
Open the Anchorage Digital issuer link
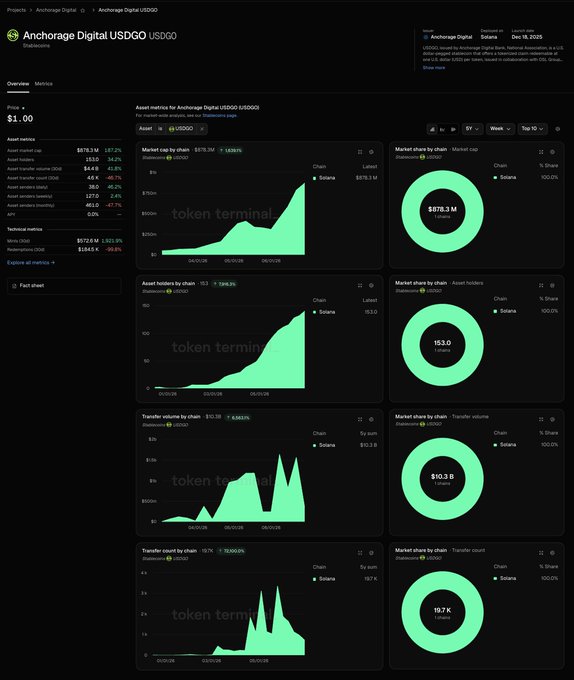[447, 37]
